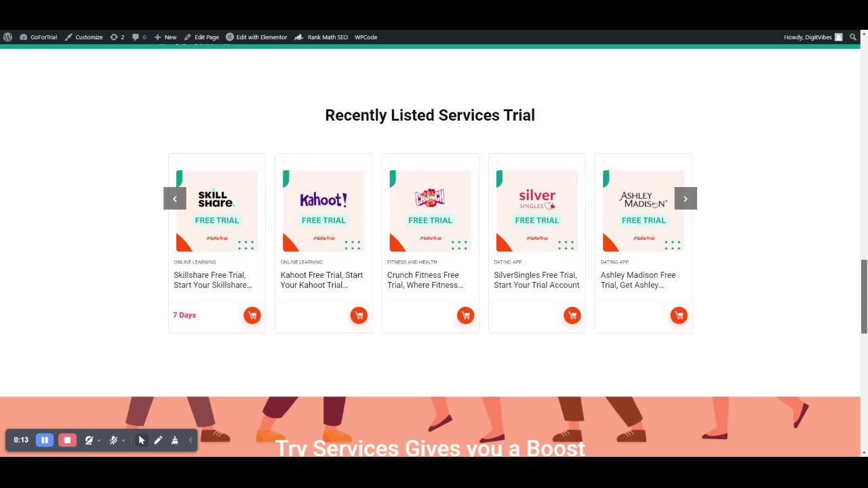
Task: Click Ashley Madison Free Trial title link
Action: (x=638, y=280)
